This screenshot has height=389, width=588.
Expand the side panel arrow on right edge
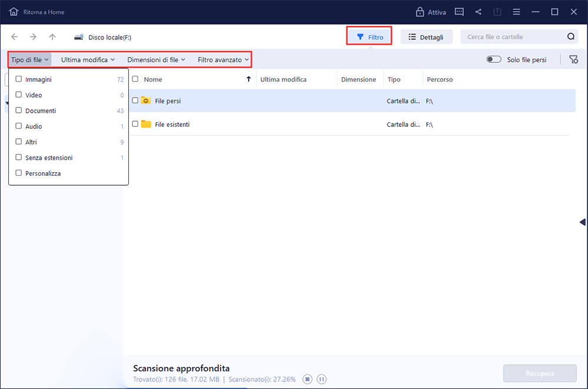point(582,222)
